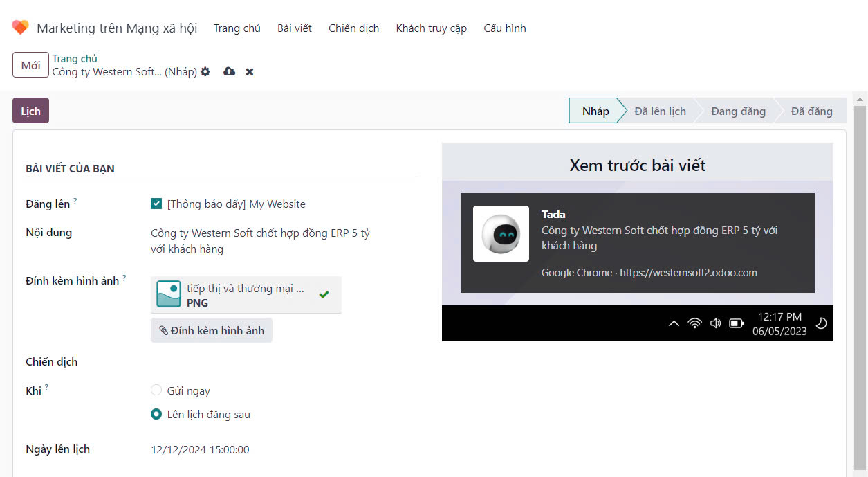
Task: Click the Tada robot avatar in preview
Action: click(x=501, y=234)
